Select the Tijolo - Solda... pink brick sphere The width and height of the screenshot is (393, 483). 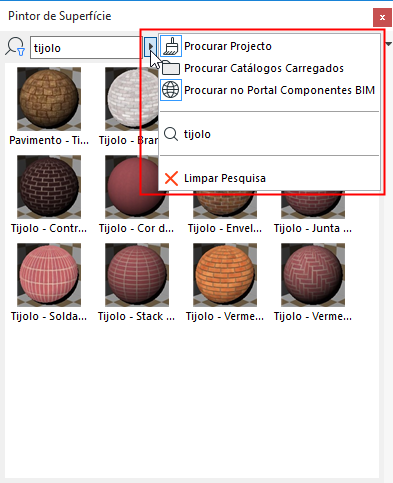coord(49,275)
